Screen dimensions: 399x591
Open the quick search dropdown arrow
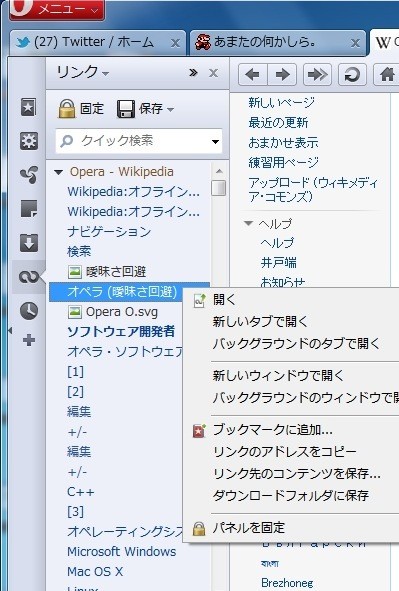coord(216,142)
